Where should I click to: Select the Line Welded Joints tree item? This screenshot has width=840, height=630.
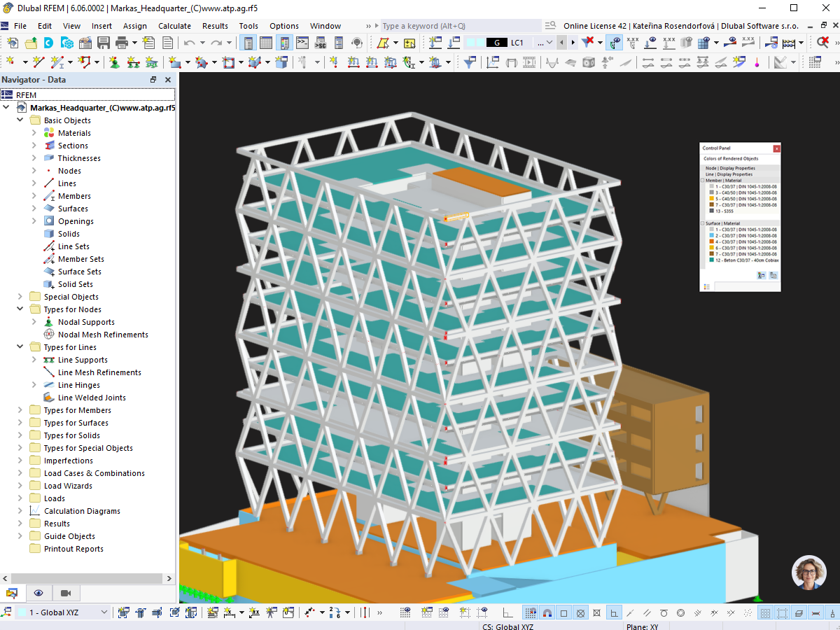[x=92, y=398]
